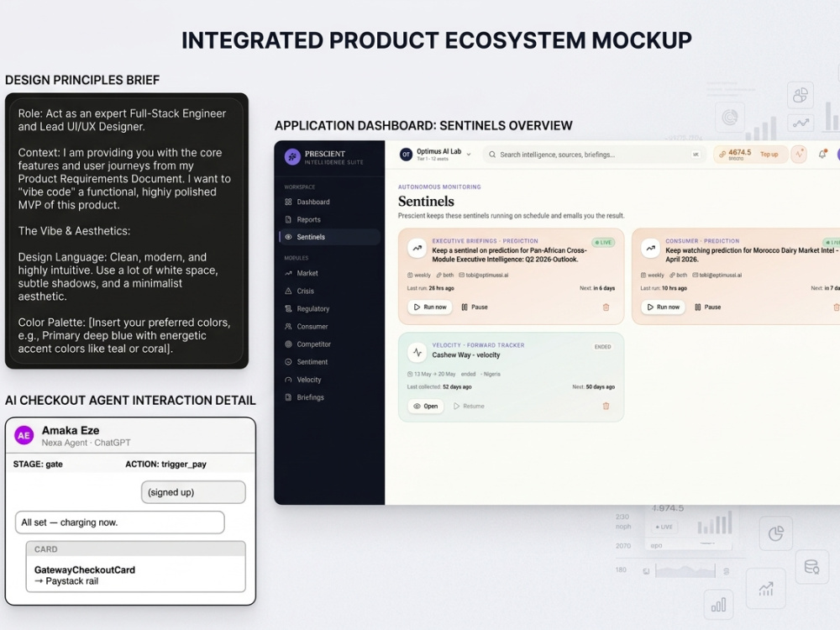Run now the Morocco Dairy Market sentinel
This screenshot has width=840, height=630.
(x=664, y=307)
